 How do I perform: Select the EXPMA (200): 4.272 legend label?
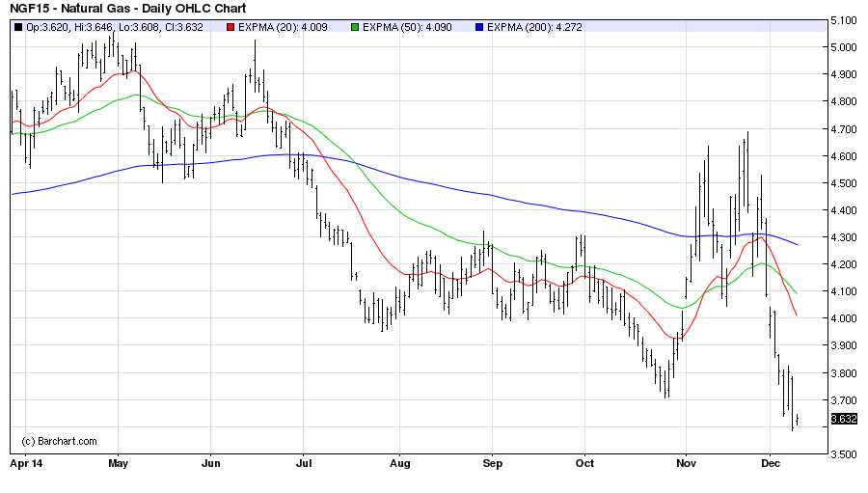point(534,27)
